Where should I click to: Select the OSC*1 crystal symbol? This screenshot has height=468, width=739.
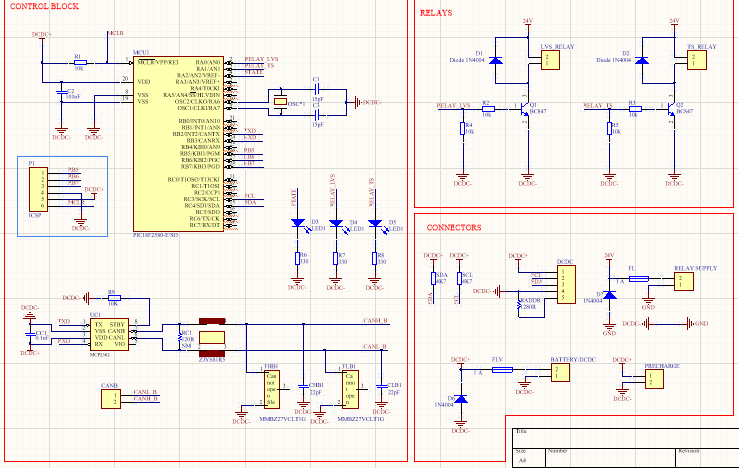tap(280, 101)
